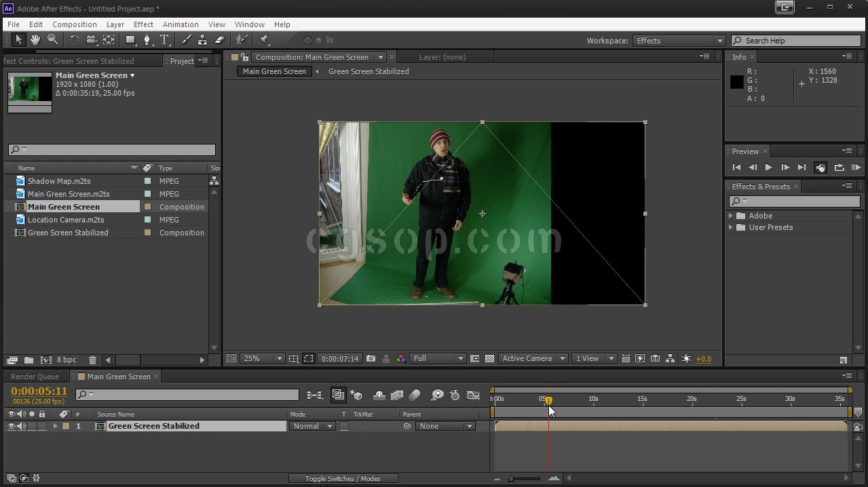Screen dimensions: 868x487
Task: Mute audio of Green Screen Stabilized layer
Action: click(x=21, y=426)
